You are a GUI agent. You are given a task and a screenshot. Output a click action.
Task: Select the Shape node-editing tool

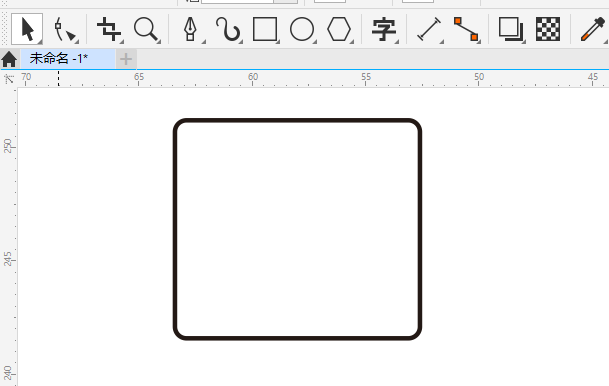coord(64,29)
